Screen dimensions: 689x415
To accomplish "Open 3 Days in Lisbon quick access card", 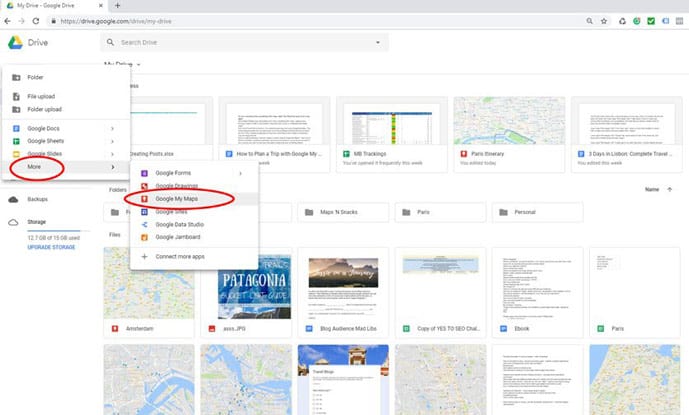I will 627,135.
